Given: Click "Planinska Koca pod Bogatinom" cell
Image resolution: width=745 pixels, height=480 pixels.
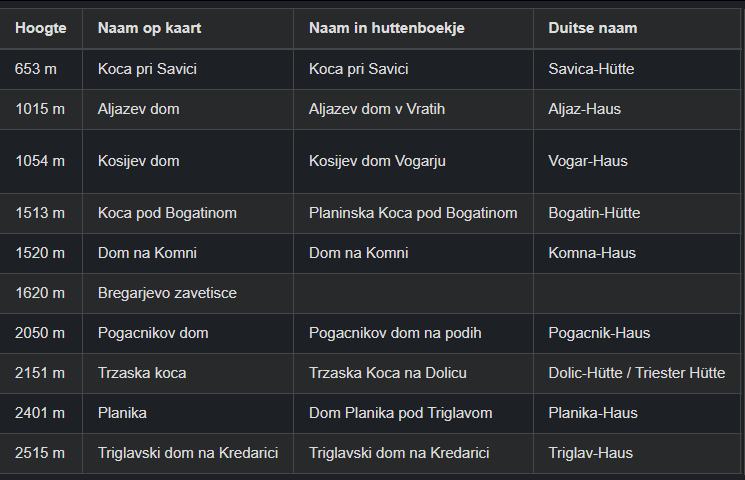Looking at the screenshot, I should pyautogui.click(x=413, y=213).
